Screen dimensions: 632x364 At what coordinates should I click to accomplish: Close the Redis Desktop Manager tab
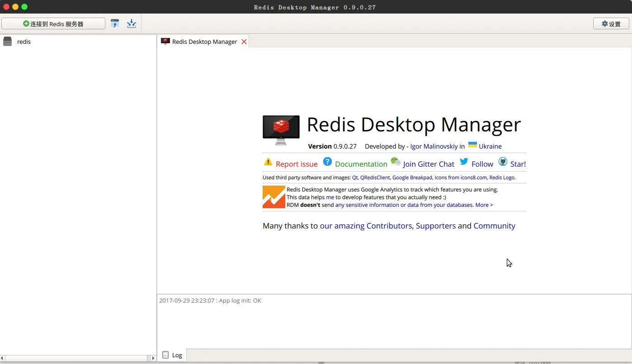pyautogui.click(x=244, y=42)
